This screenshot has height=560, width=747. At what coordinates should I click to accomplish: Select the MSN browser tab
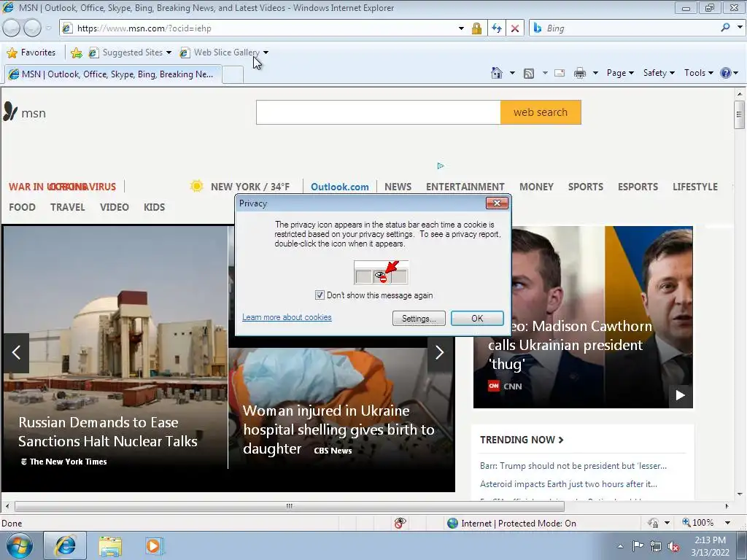click(x=113, y=74)
